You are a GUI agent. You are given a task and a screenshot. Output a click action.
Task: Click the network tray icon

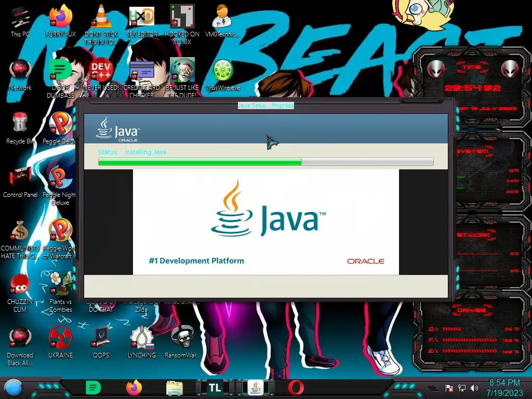(462, 388)
